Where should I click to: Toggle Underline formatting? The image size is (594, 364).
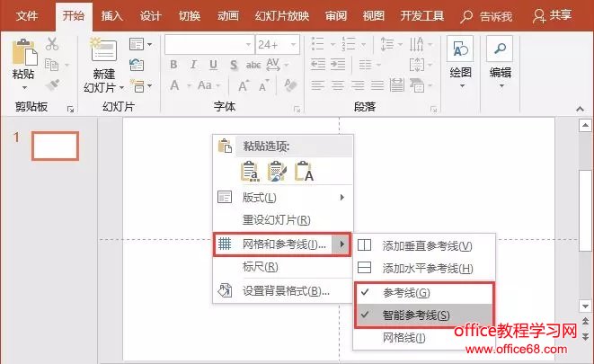pyautogui.click(x=213, y=65)
